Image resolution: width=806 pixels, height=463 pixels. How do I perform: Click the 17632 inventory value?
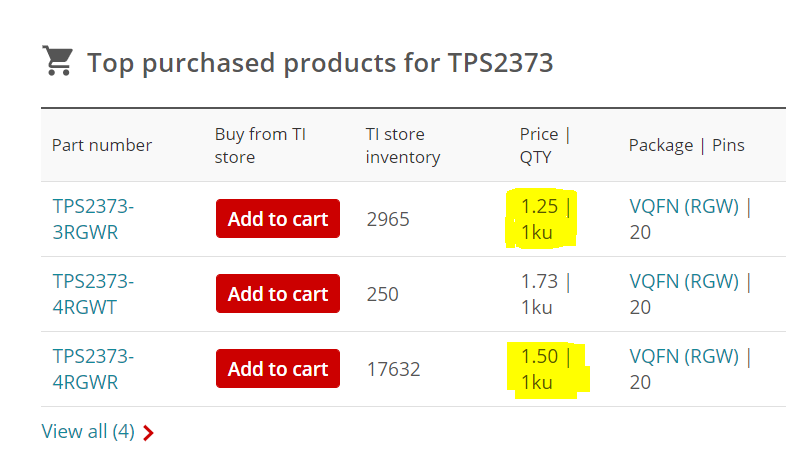coord(393,369)
